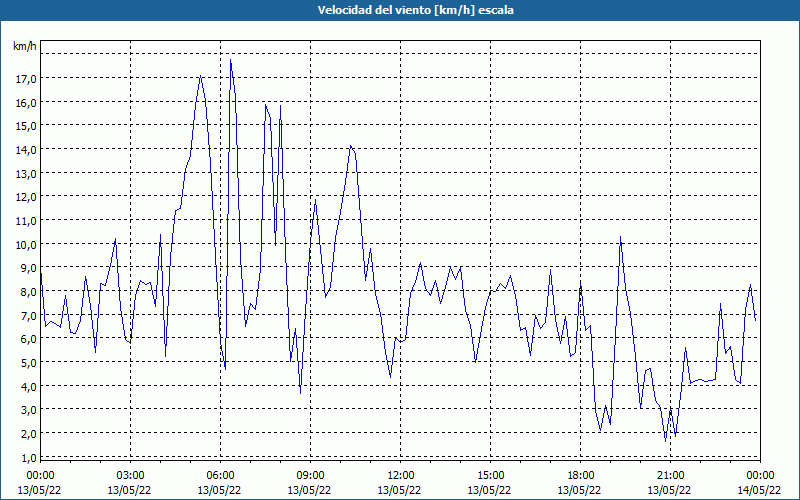Viewport: 800px width, 500px height.
Task: Click the '10,0' y-axis label
Action: click(x=26, y=244)
